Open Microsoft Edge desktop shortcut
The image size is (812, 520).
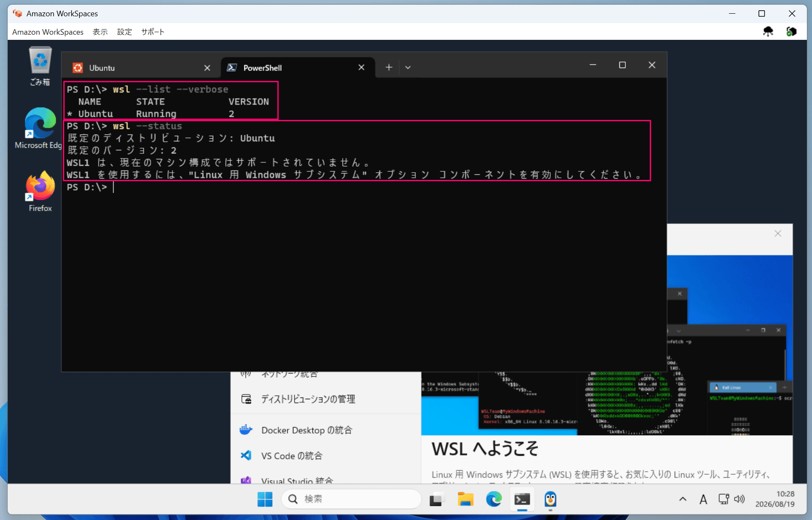[x=40, y=128]
